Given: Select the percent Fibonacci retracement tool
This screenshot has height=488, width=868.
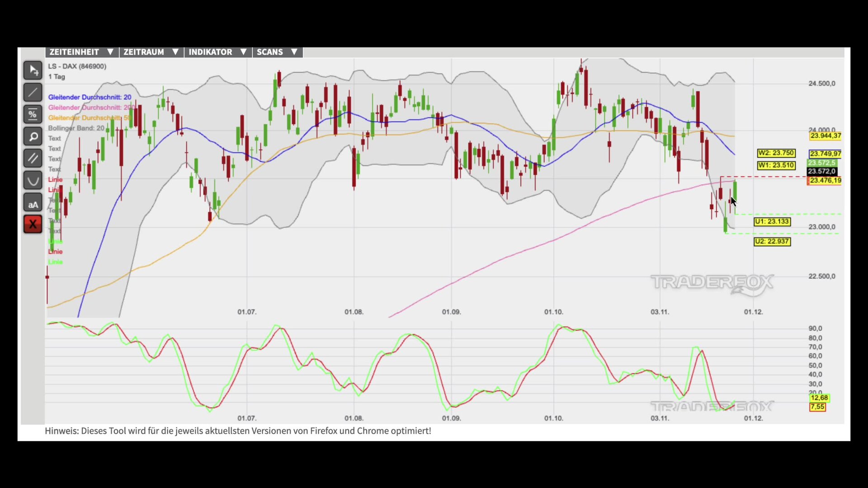Looking at the screenshot, I should click(33, 114).
